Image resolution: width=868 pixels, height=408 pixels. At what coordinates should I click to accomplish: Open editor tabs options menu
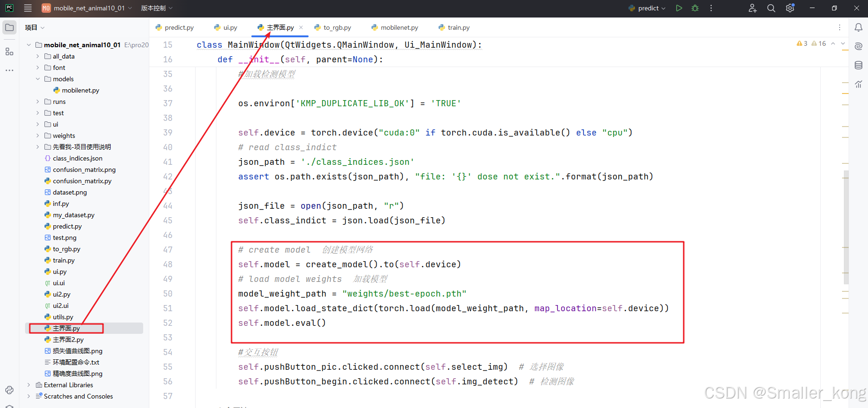tap(840, 27)
